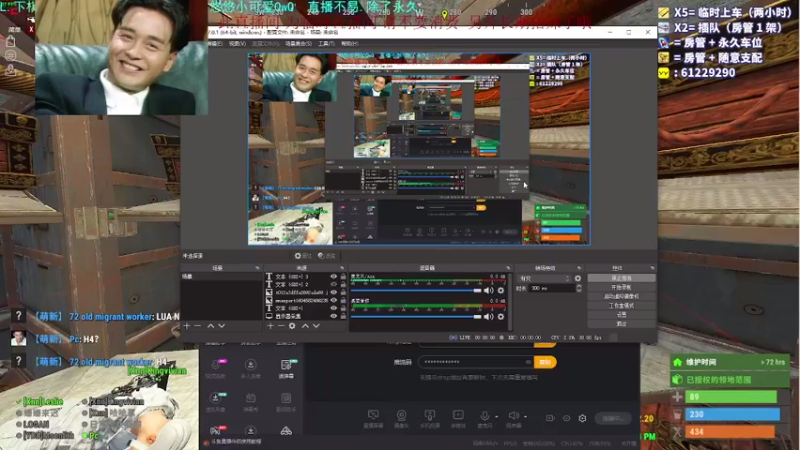The height and width of the screenshot is (450, 800).
Task: Click the Start Recording button in Controls
Action: tap(621, 287)
